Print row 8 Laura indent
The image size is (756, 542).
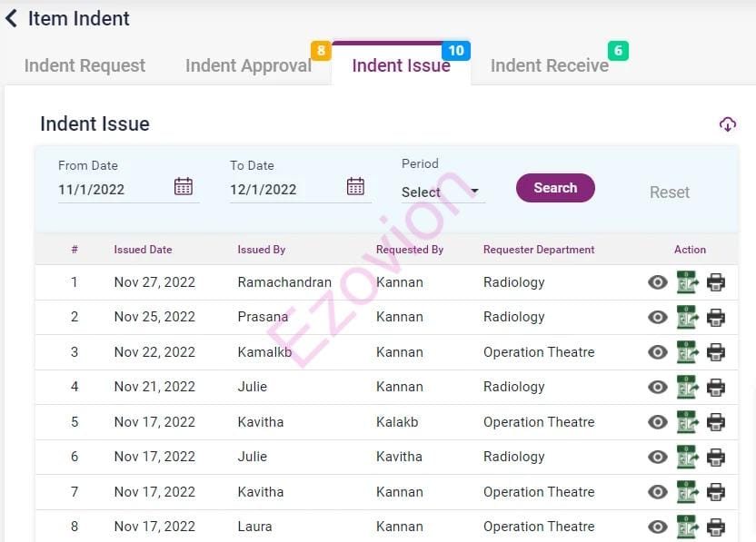[716, 527]
